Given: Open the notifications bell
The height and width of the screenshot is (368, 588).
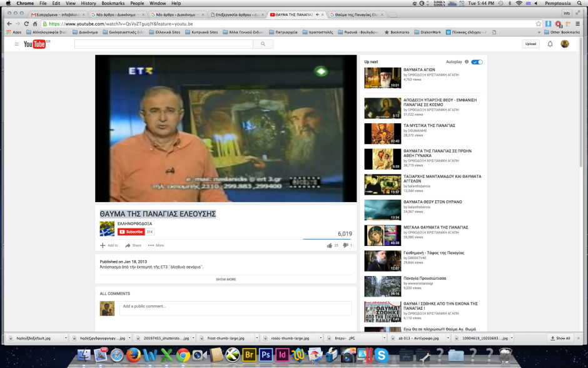Looking at the screenshot, I should 550,44.
